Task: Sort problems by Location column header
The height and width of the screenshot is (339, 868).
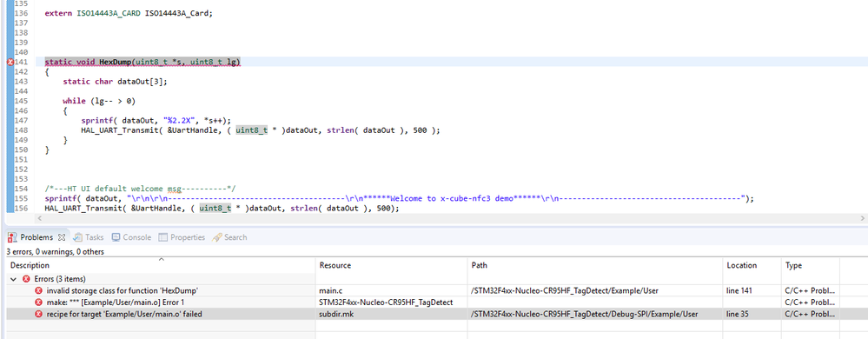Action: tap(752, 265)
